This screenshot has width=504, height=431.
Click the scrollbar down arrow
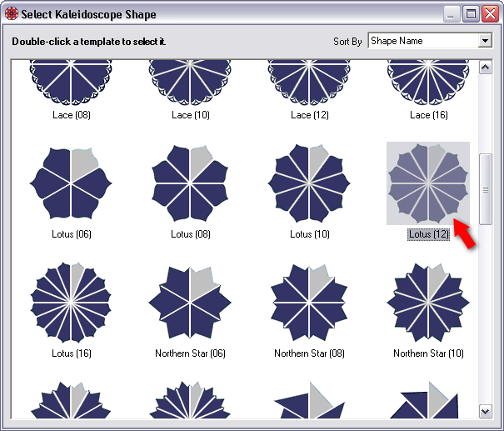tap(486, 411)
